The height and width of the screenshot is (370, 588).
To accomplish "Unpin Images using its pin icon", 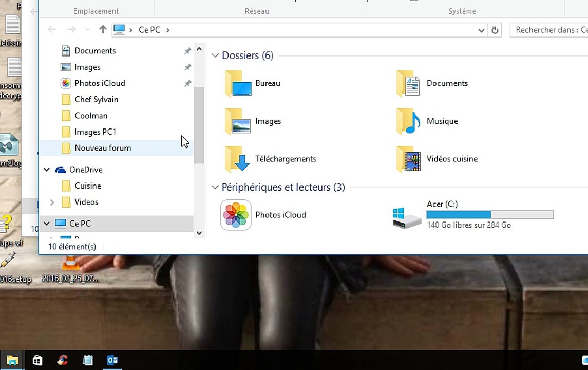I will click(x=187, y=67).
